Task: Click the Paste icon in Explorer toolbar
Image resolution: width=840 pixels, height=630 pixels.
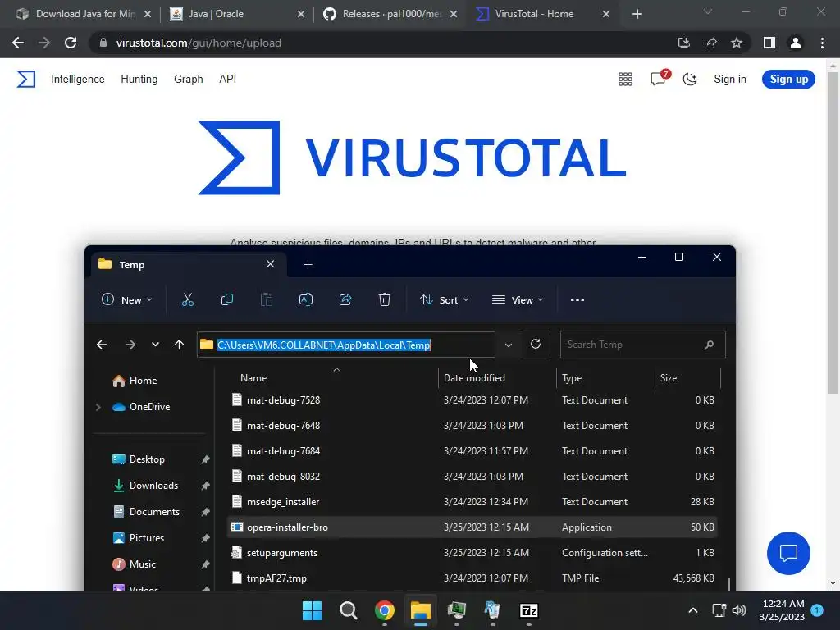Action: click(x=267, y=300)
